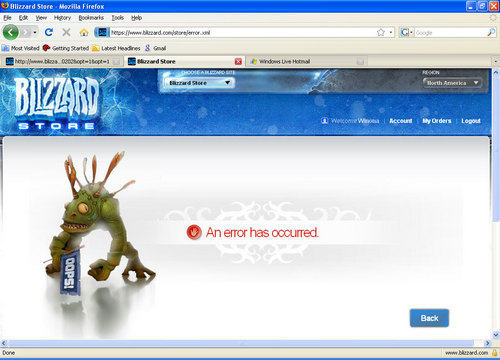Click the Blizzard Store logo
The height and width of the screenshot is (360, 500).
tap(56, 104)
